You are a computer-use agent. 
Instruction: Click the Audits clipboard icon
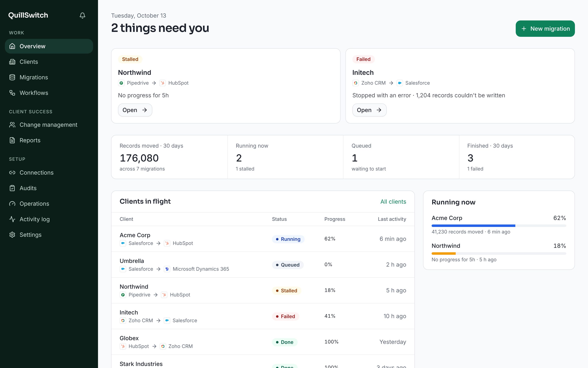[12, 188]
